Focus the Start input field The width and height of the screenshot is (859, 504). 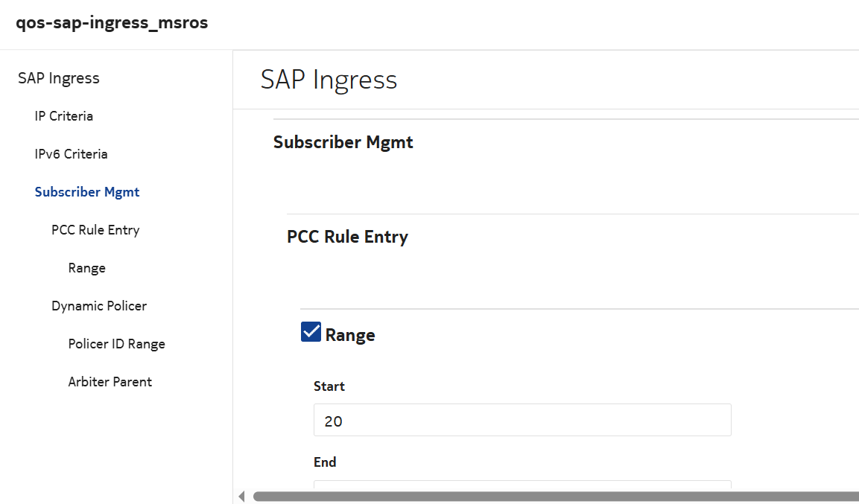(x=522, y=420)
